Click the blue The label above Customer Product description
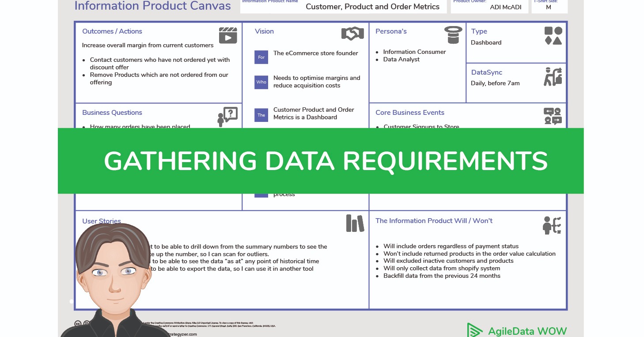The width and height of the screenshot is (644, 337). [x=261, y=115]
